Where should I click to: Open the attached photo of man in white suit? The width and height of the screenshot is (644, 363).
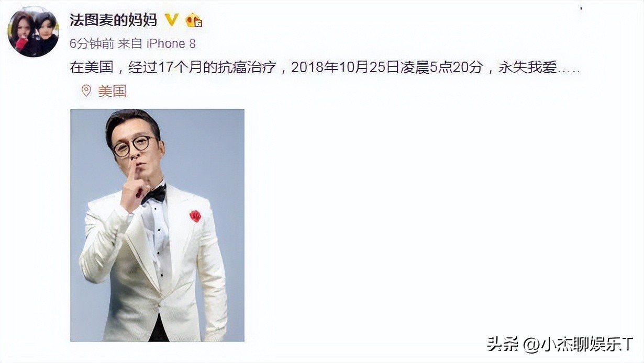157,225
